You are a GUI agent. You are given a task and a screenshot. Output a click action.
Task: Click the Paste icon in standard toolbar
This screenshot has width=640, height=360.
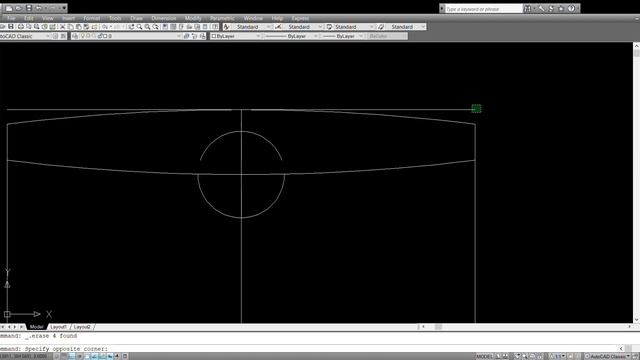pos(78,27)
